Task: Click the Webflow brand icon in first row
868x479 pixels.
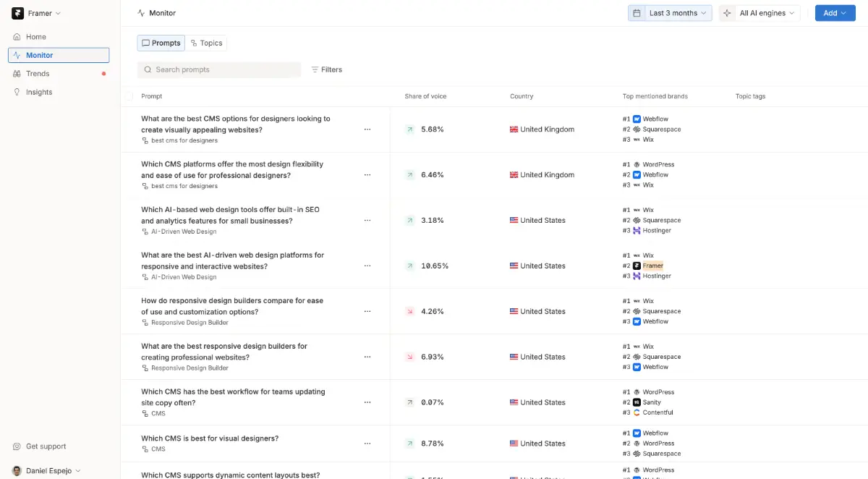Action: coord(637,119)
